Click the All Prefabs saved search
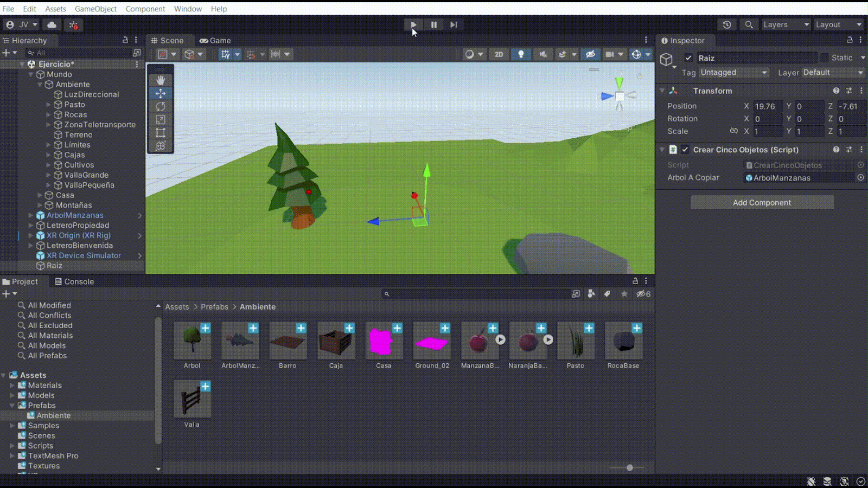This screenshot has width=868, height=488. coord(47,356)
